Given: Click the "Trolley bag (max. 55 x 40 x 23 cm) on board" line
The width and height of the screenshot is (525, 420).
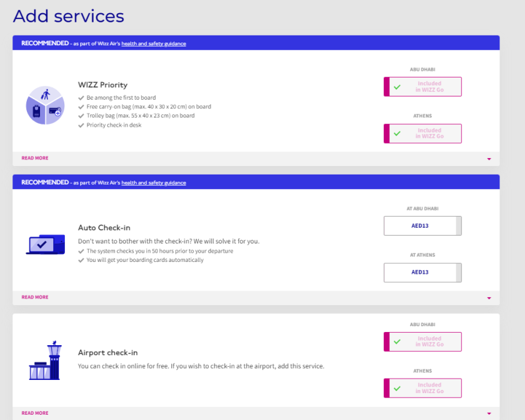Looking at the screenshot, I should (x=140, y=115).
